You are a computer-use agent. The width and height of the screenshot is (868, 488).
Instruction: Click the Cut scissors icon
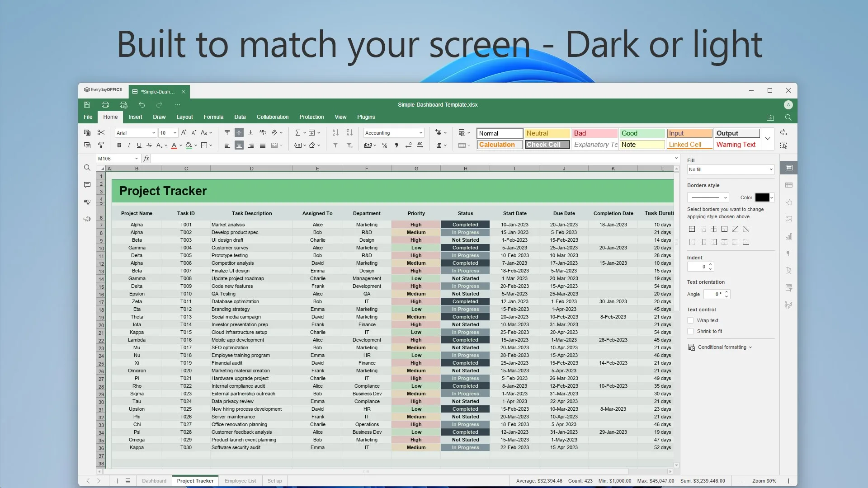pyautogui.click(x=101, y=133)
